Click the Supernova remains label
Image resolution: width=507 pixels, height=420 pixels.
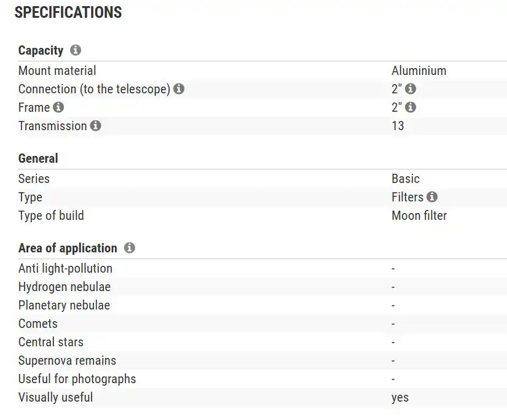(x=67, y=360)
